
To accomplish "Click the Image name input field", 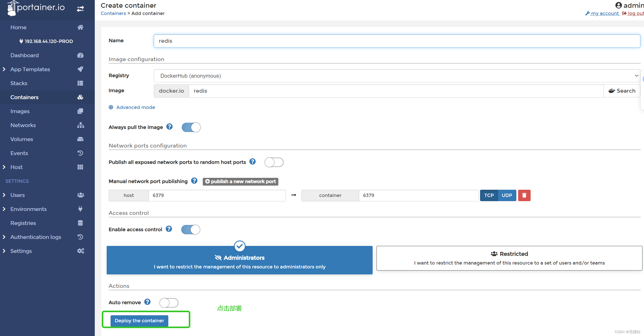I will 396,91.
